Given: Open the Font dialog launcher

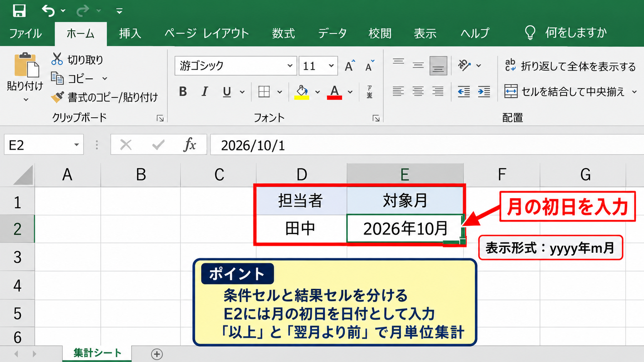Looking at the screenshot, I should pos(376,118).
